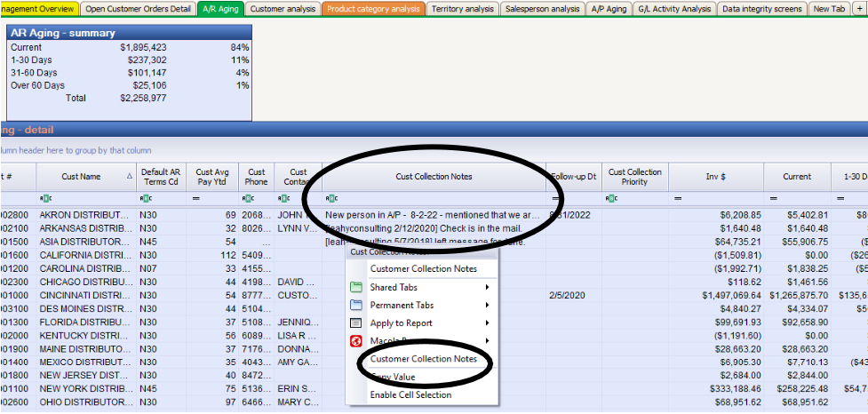
Task: Switch to the A/P Aging tab
Action: point(609,9)
